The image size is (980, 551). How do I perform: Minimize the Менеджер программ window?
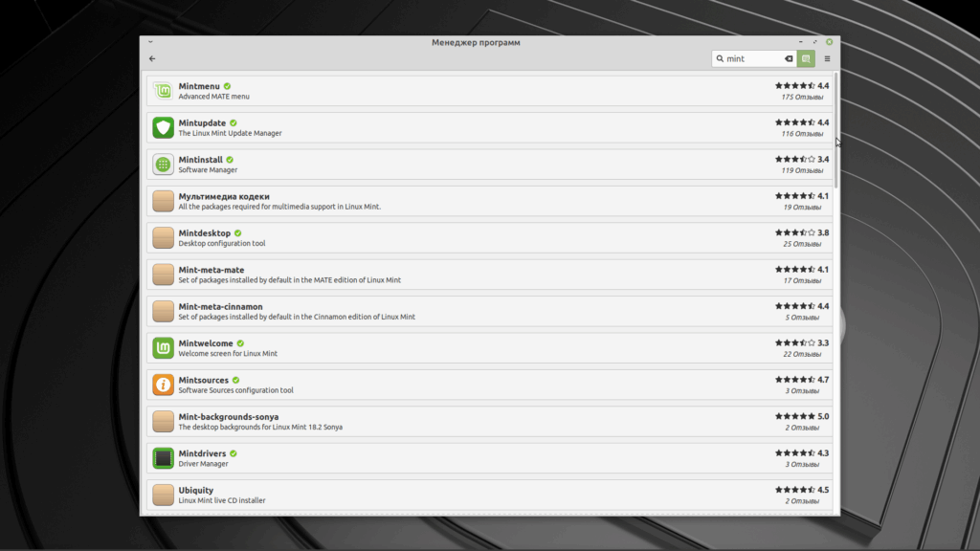(x=801, y=42)
